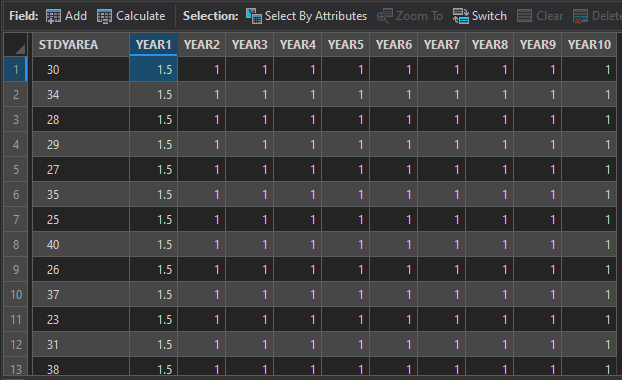The height and width of the screenshot is (380, 622).
Task: Click the Zoom To label
Action: tap(419, 16)
